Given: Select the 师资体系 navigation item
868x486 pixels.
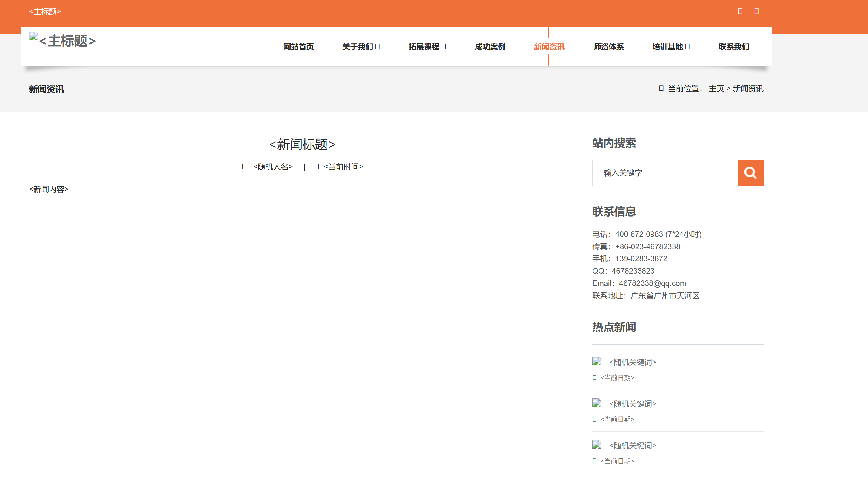Looking at the screenshot, I should coord(608,47).
